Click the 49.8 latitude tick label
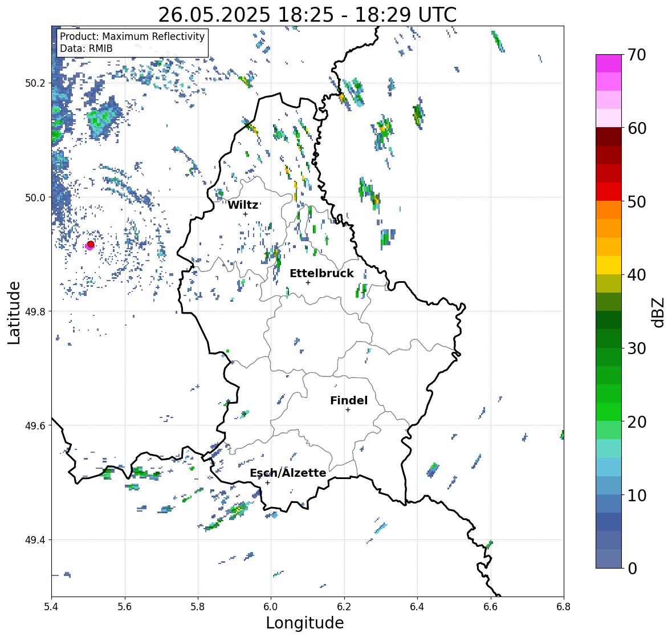The width and height of the screenshot is (672, 637). [x=35, y=311]
